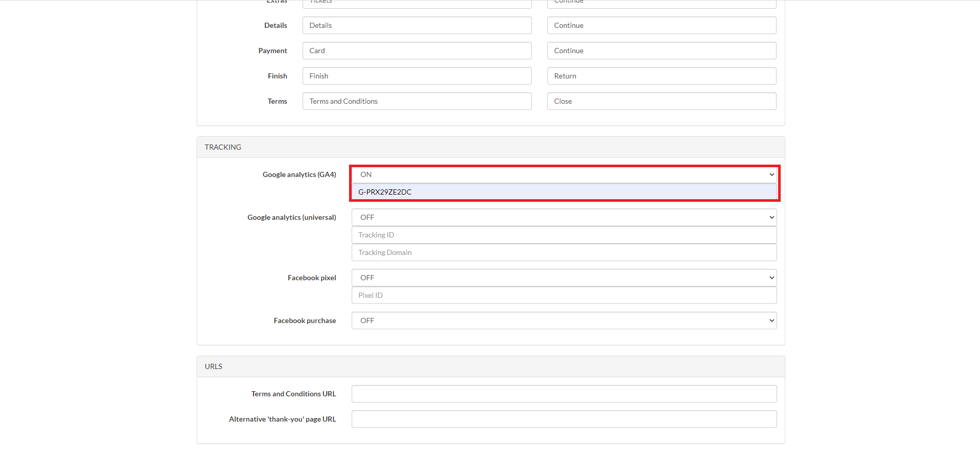Click the Alternative 'thank-you' page URL field
The height and width of the screenshot is (466, 980).
(564, 419)
